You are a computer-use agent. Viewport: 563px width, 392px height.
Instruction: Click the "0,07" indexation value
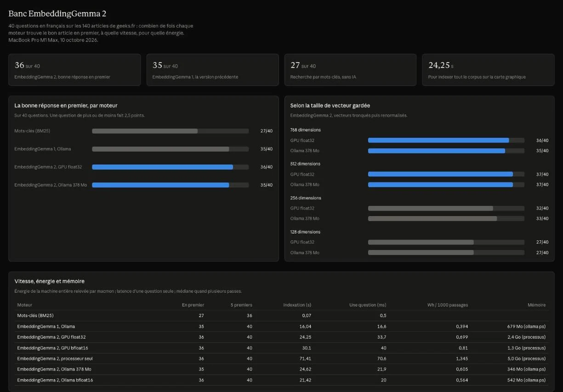tap(307, 316)
